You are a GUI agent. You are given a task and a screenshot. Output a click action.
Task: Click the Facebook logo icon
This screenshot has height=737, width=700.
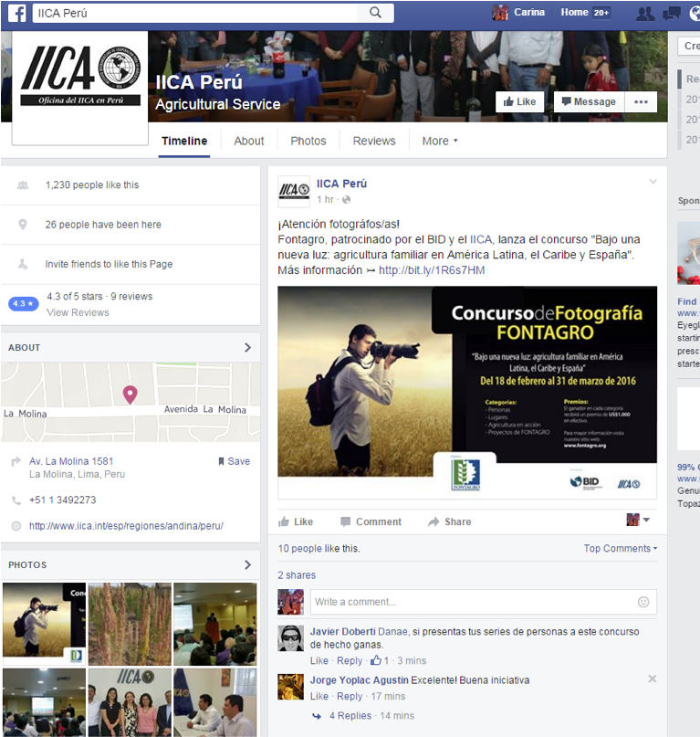(x=17, y=13)
